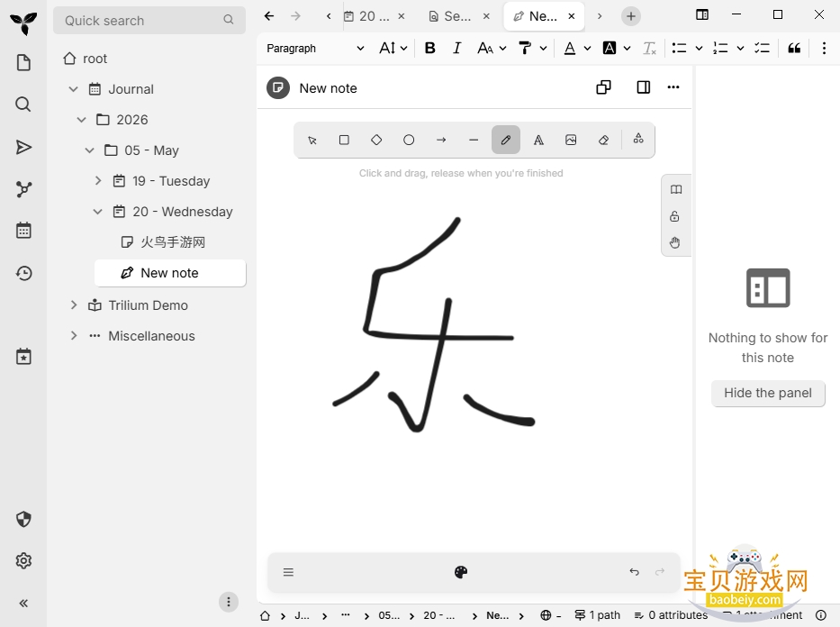
Task: Open the background highlight color dropdown
Action: (627, 49)
